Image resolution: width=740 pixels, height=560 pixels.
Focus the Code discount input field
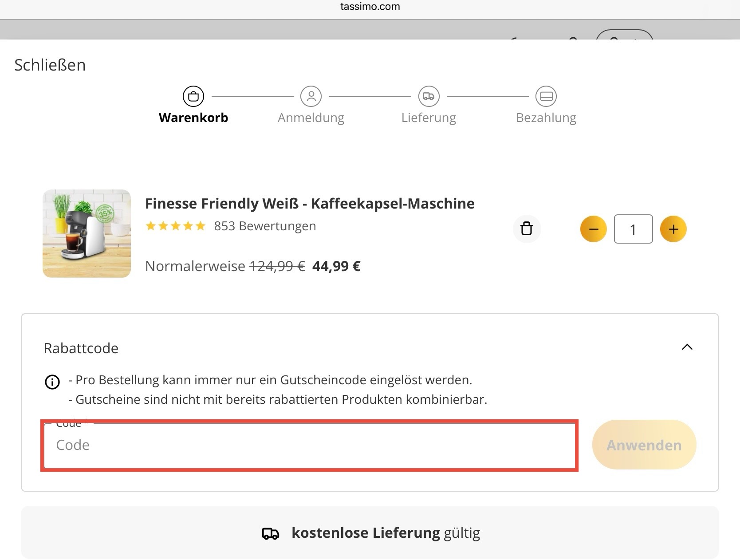pyautogui.click(x=309, y=445)
